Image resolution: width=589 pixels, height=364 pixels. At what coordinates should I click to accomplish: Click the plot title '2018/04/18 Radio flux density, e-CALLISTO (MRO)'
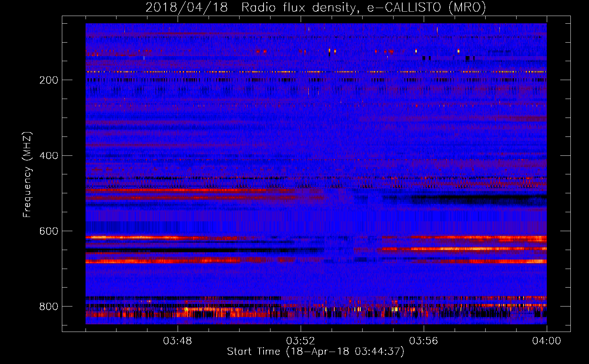pos(316,8)
